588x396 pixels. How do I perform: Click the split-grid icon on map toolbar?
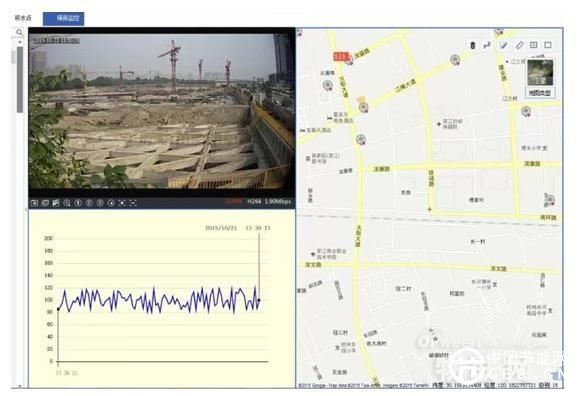533,45
